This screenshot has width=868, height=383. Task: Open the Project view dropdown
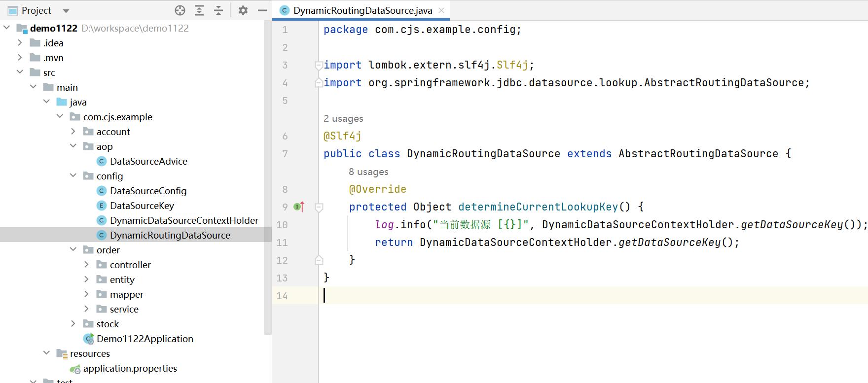pyautogui.click(x=66, y=11)
